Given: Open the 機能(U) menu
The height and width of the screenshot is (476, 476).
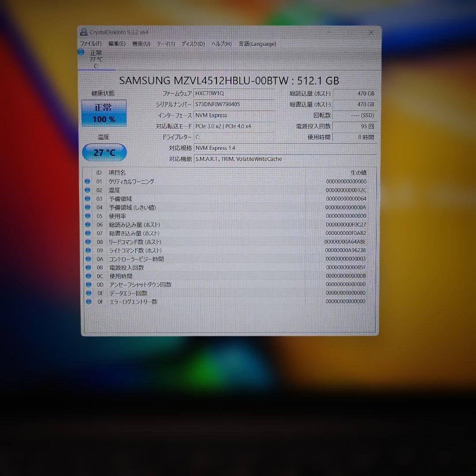Looking at the screenshot, I should coord(141,44).
